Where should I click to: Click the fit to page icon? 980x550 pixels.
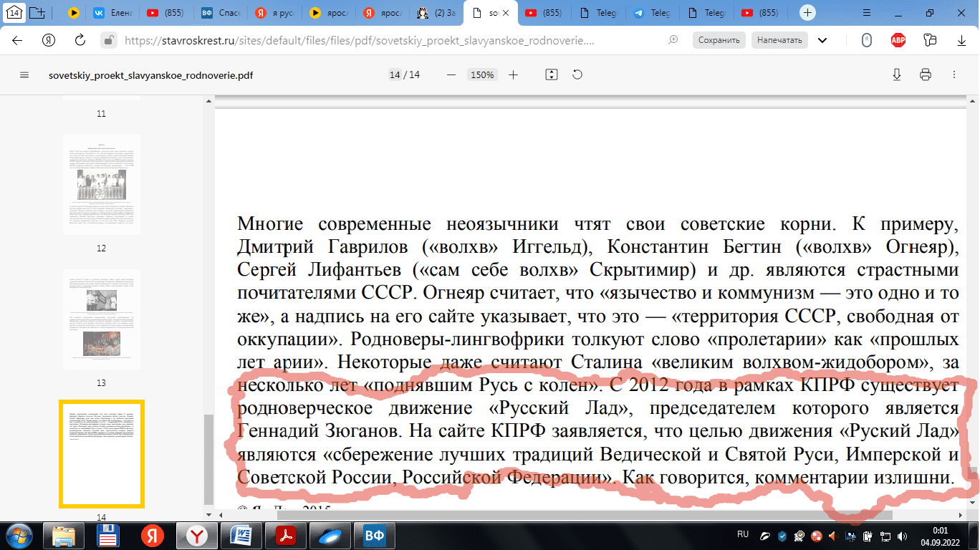[551, 75]
